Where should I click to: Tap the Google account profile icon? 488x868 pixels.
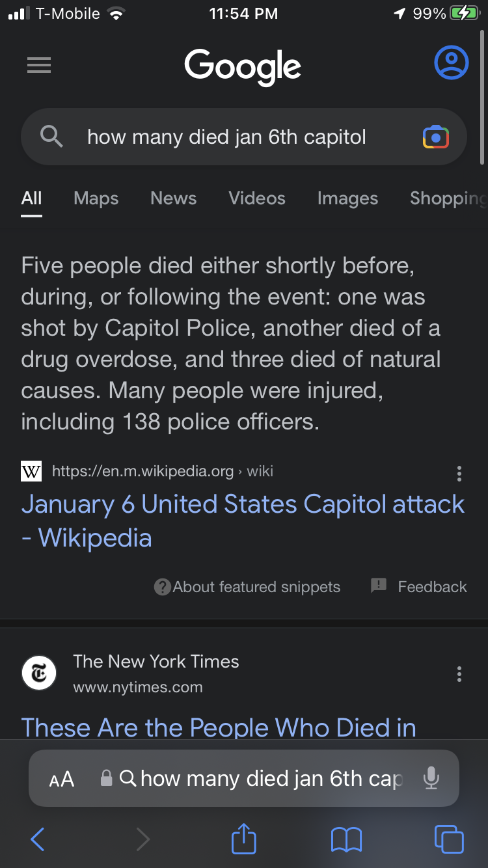click(x=451, y=62)
